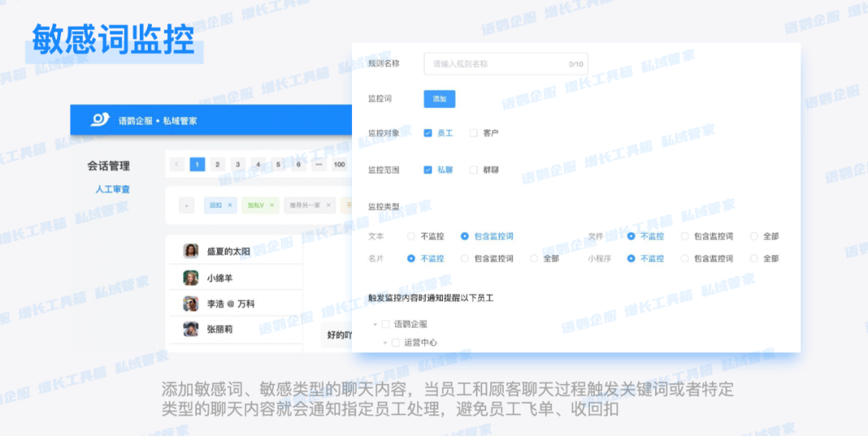Click the avatar of 张丽莉
Image resolution: width=868 pixels, height=436 pixels.
190,329
